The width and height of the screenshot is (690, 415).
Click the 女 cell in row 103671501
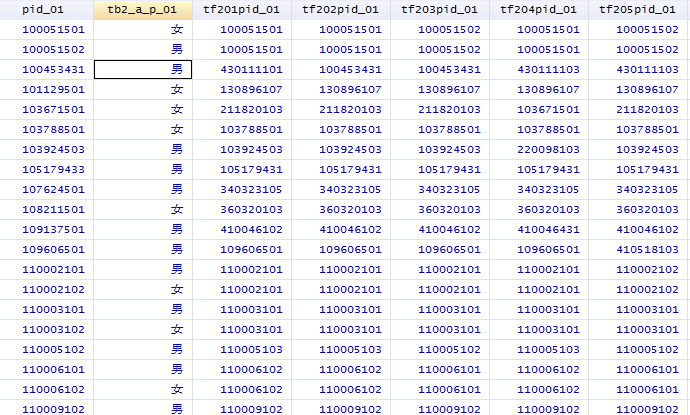tap(143, 110)
